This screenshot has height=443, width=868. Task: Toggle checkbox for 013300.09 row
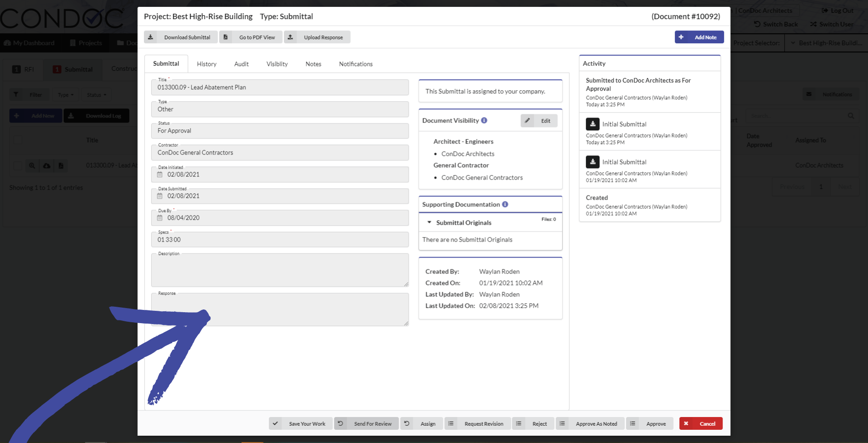(x=18, y=165)
